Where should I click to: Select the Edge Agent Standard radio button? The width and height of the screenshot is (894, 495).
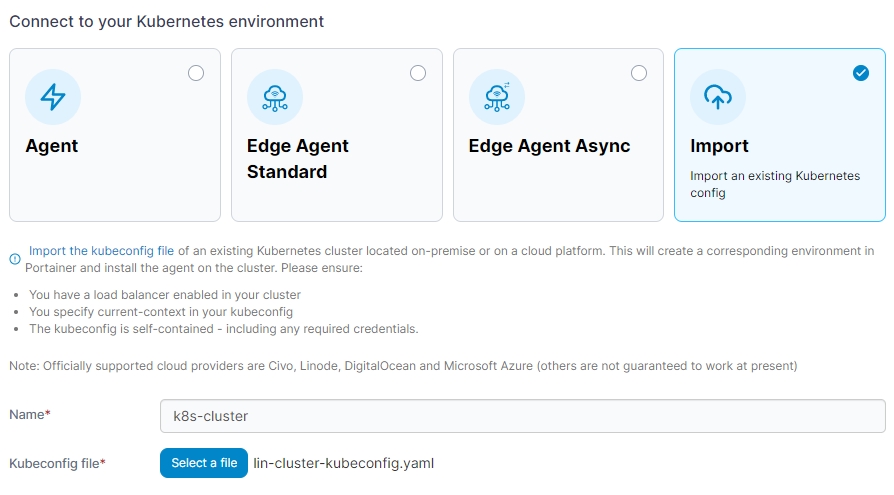click(x=418, y=73)
